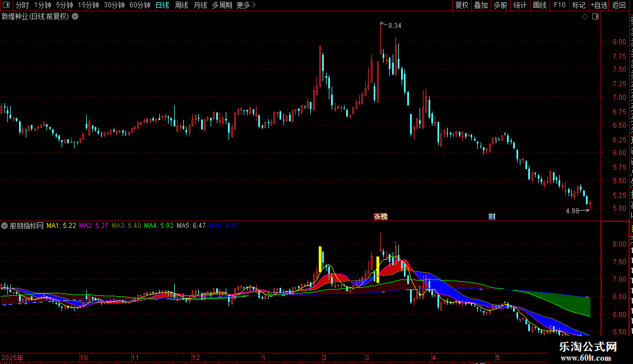This screenshot has height=364, width=633.
Task: Click the 涨榜 marker on chart
Action: (381, 217)
